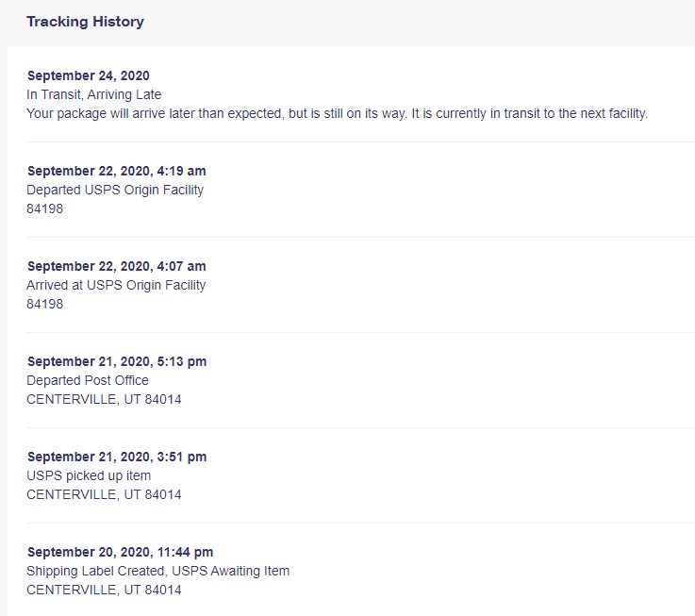Screen dimensions: 695x616
Task: Click Shipping Label Created, USPS Awaiting Item status
Action: [x=157, y=571]
